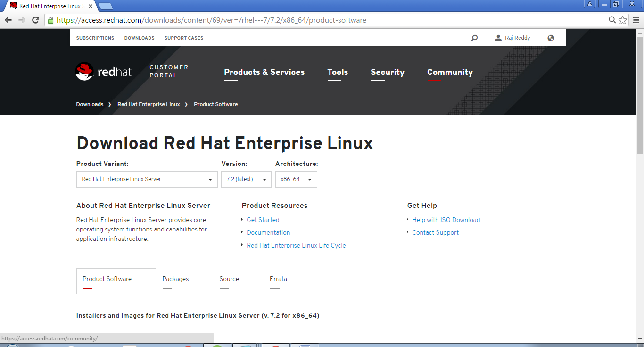Viewport: 644px width, 347px height.
Task: Bookmark this page with the star icon
Action: coord(623,20)
